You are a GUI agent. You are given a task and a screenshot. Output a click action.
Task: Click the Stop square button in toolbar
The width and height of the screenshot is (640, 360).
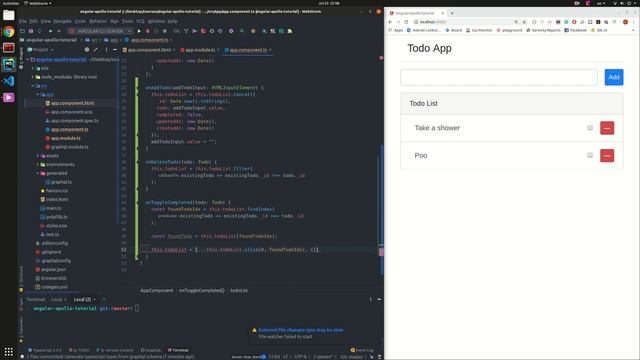click(165, 31)
